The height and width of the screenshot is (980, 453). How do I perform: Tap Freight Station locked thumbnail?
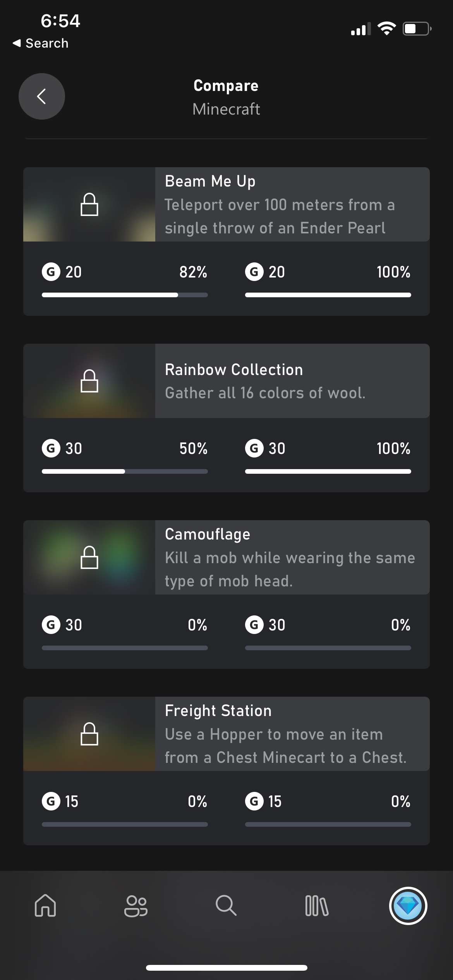tap(89, 734)
